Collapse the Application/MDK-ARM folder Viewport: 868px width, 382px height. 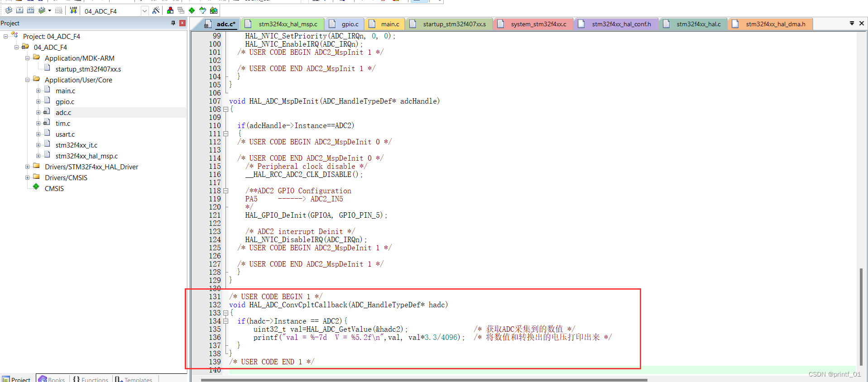(27, 58)
